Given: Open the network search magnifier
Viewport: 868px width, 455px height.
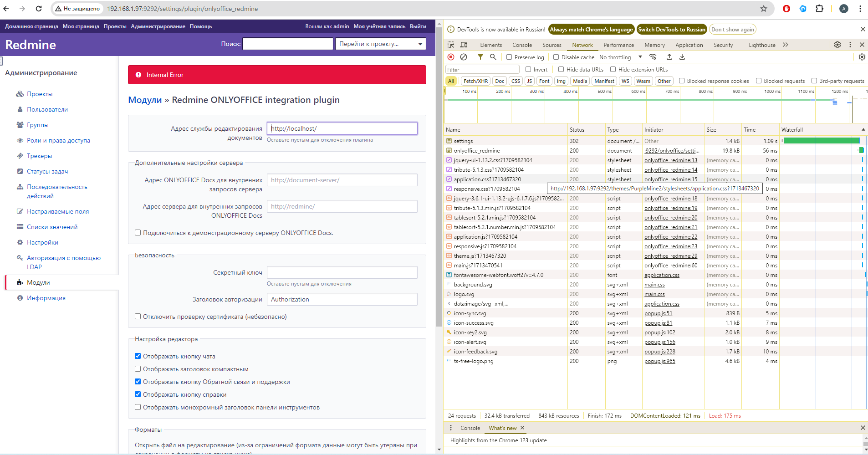Looking at the screenshot, I should pos(493,57).
